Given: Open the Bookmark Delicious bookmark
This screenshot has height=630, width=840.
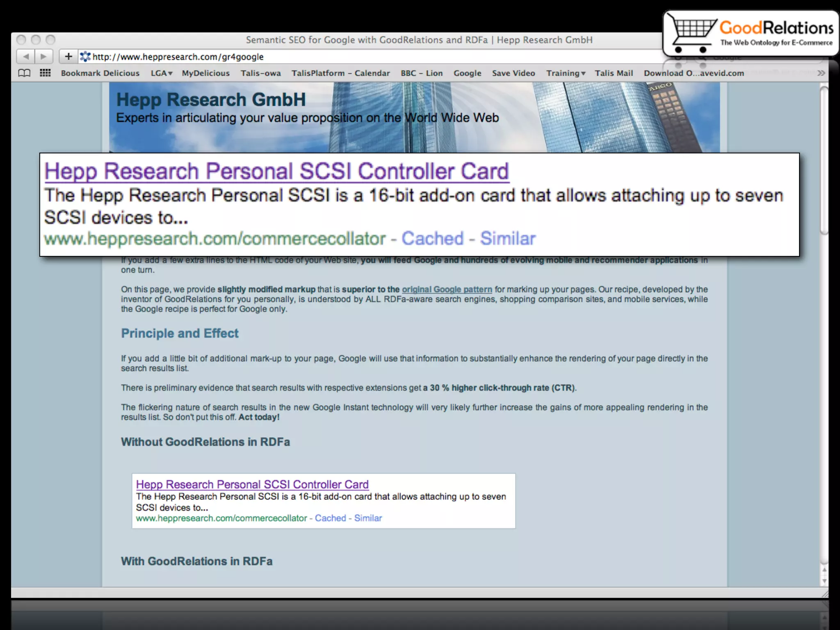Looking at the screenshot, I should click(100, 73).
